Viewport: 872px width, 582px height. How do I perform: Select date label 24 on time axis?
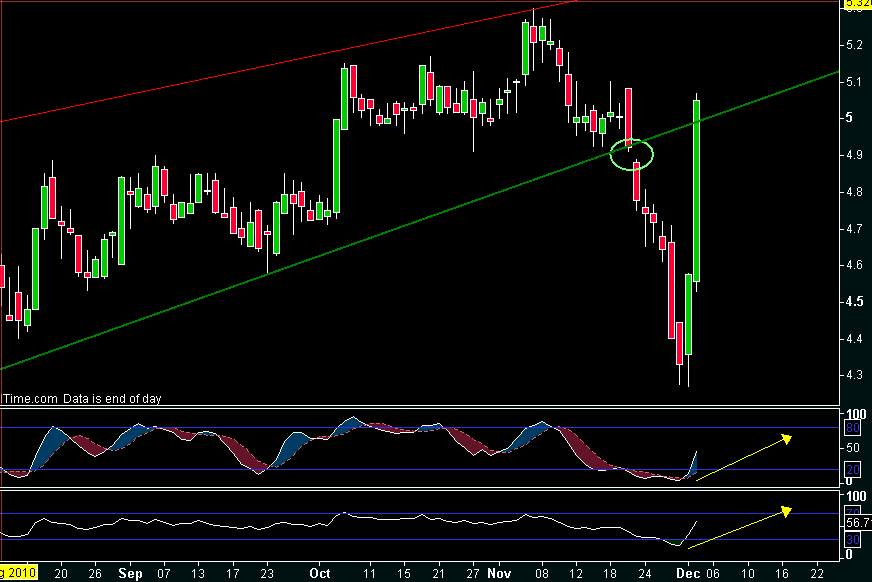coord(645,573)
